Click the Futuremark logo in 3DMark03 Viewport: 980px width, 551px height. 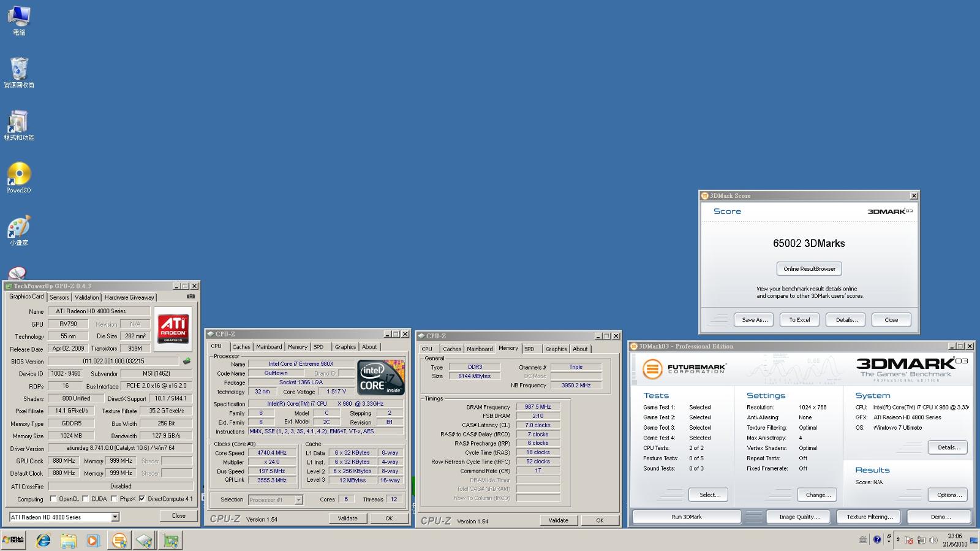pyautogui.click(x=684, y=369)
